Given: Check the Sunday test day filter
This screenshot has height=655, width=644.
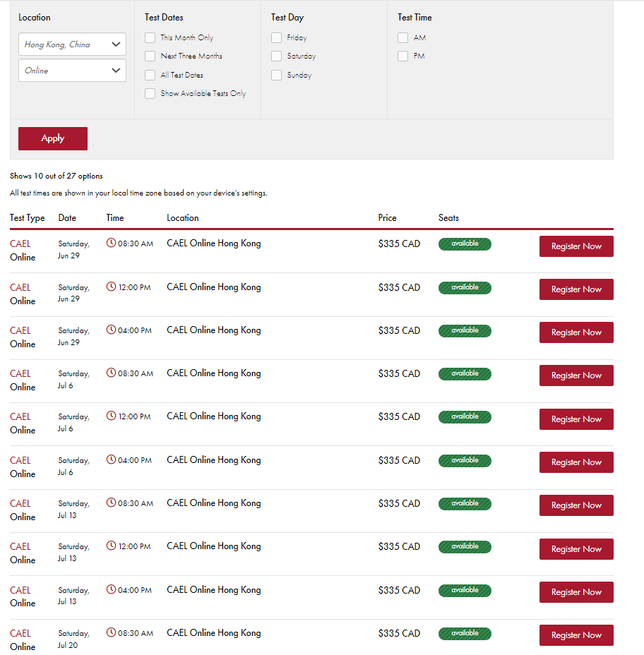Looking at the screenshot, I should pos(276,76).
